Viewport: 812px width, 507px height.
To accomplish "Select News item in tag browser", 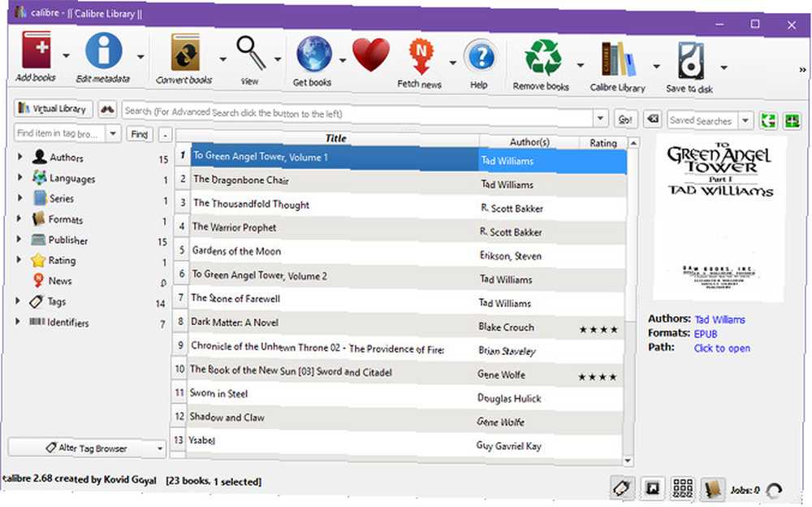I will [60, 280].
